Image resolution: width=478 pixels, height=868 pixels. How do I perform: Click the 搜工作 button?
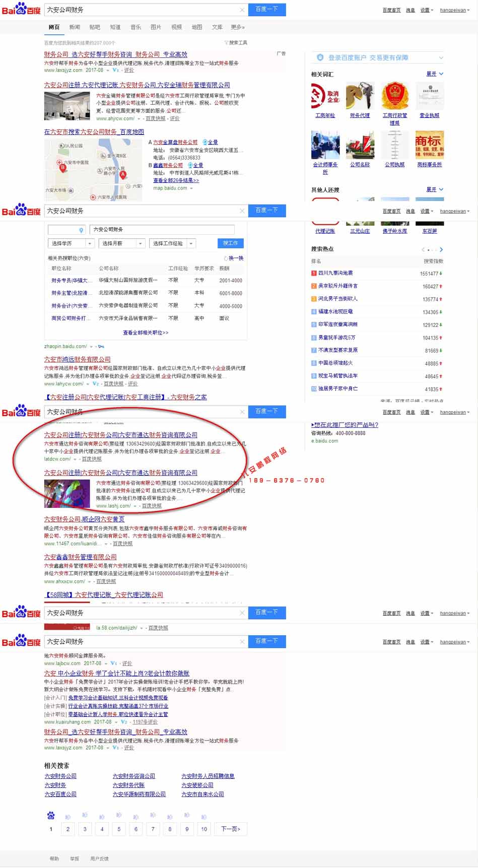[x=231, y=243]
